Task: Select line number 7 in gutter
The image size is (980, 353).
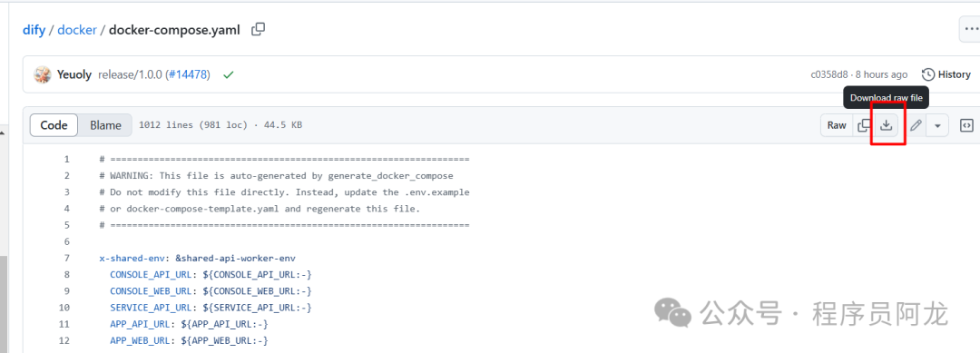Action: 66,258
